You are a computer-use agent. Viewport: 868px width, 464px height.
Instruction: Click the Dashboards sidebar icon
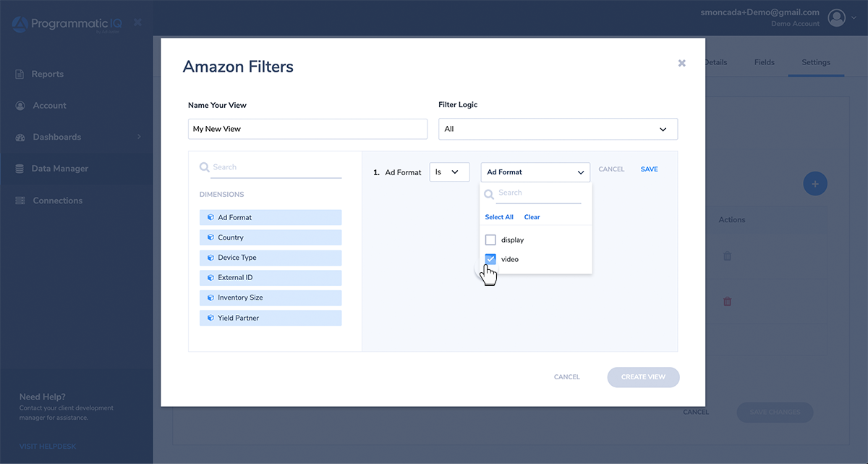pos(20,137)
